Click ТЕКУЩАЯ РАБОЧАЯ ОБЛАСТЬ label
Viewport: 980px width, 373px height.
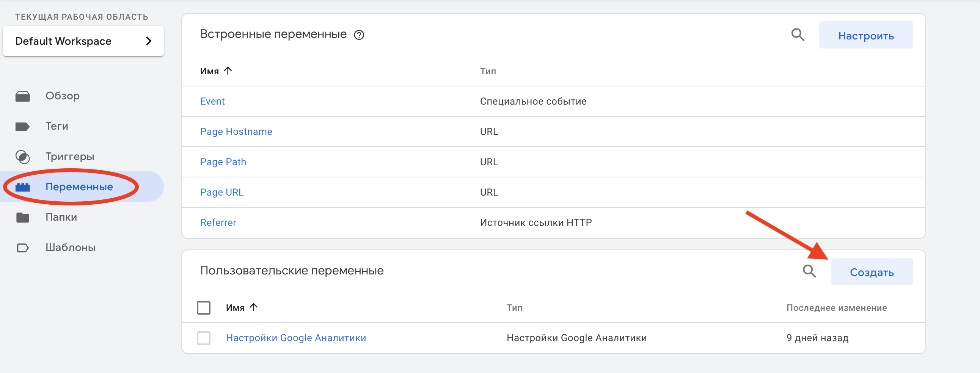point(82,17)
